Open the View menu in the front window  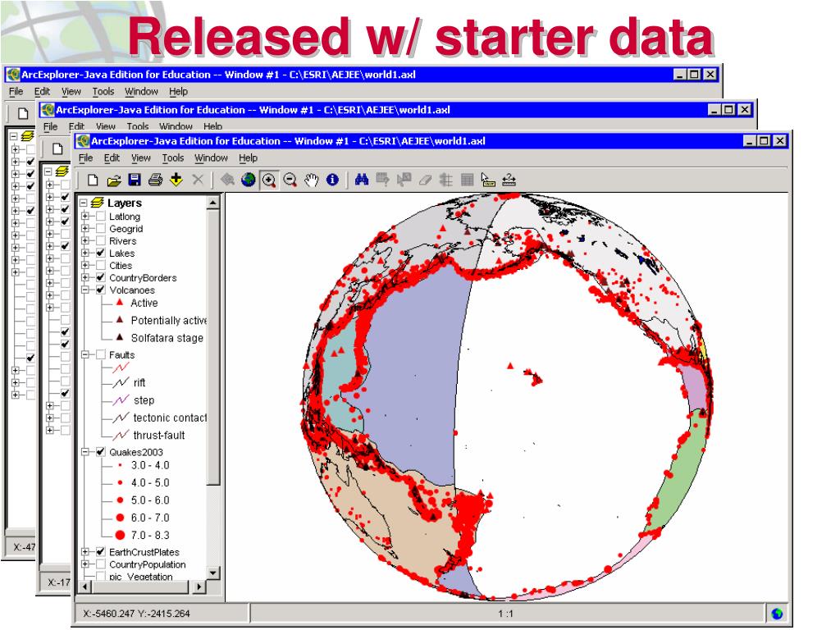tap(141, 158)
